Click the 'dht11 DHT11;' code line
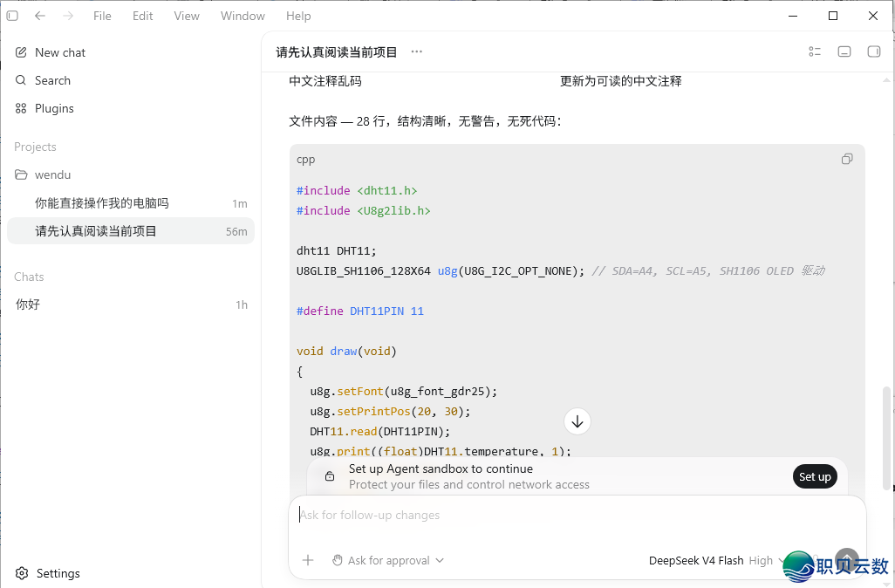The image size is (895, 588). [x=337, y=250]
